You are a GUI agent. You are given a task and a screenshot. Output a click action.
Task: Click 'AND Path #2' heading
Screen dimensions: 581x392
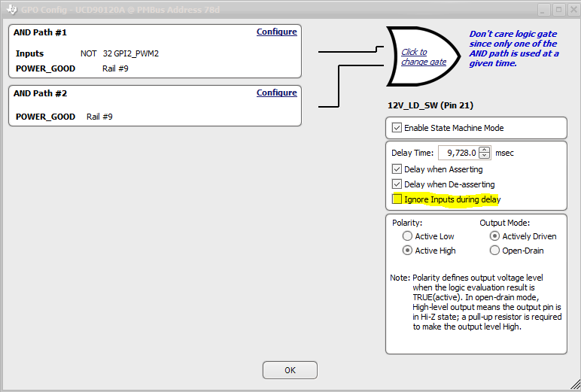pos(40,93)
